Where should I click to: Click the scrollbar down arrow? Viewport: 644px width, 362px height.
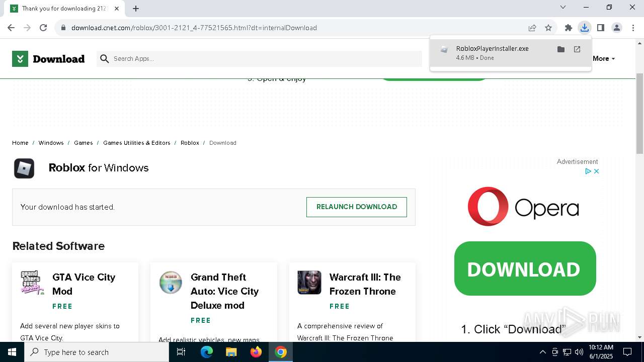click(x=639, y=337)
